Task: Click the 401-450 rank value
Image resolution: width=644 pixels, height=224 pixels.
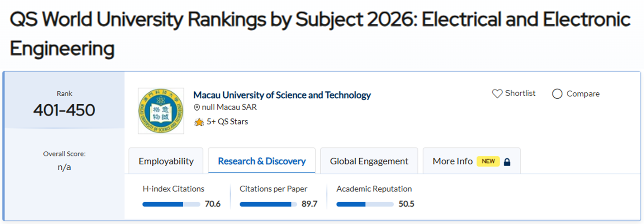Action: click(x=64, y=110)
